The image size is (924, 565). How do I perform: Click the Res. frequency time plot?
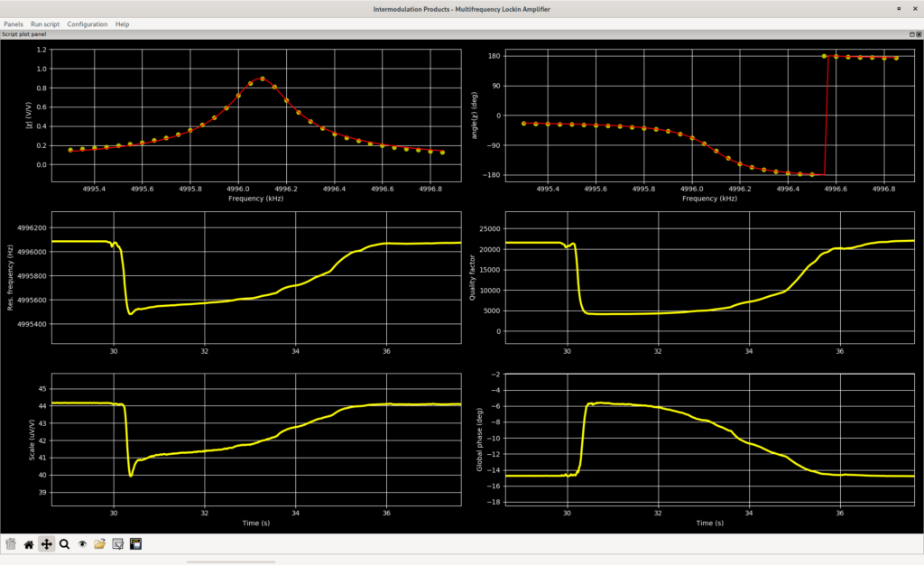256,277
